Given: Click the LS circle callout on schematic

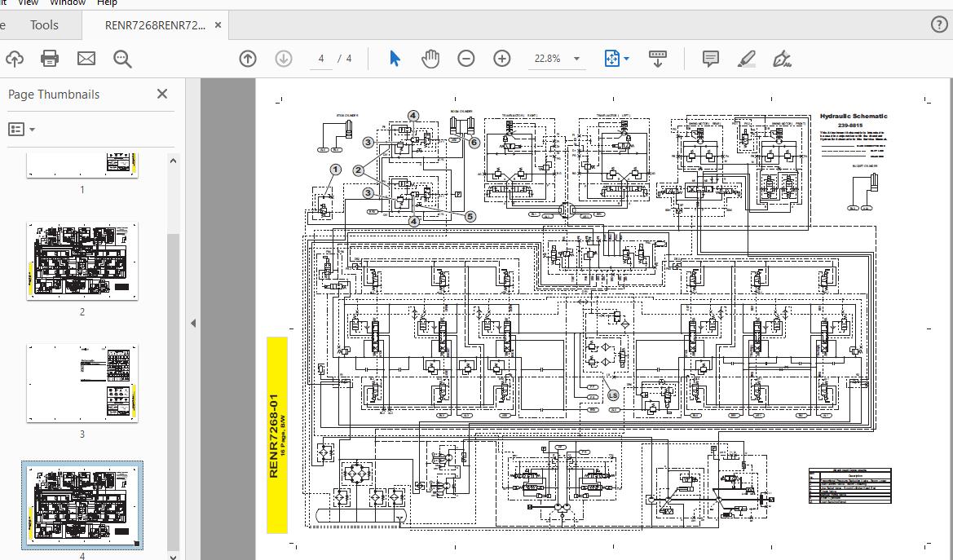Looking at the screenshot, I should (613, 396).
